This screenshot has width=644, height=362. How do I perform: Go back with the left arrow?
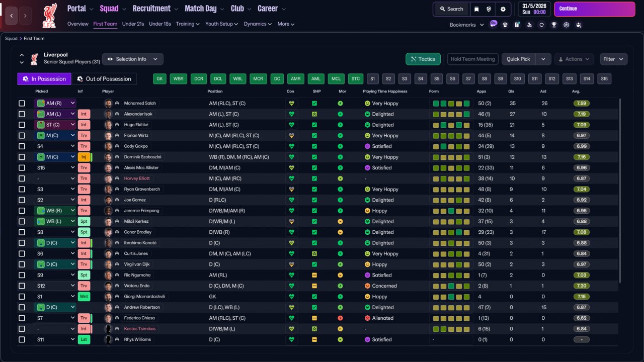click(x=12, y=16)
